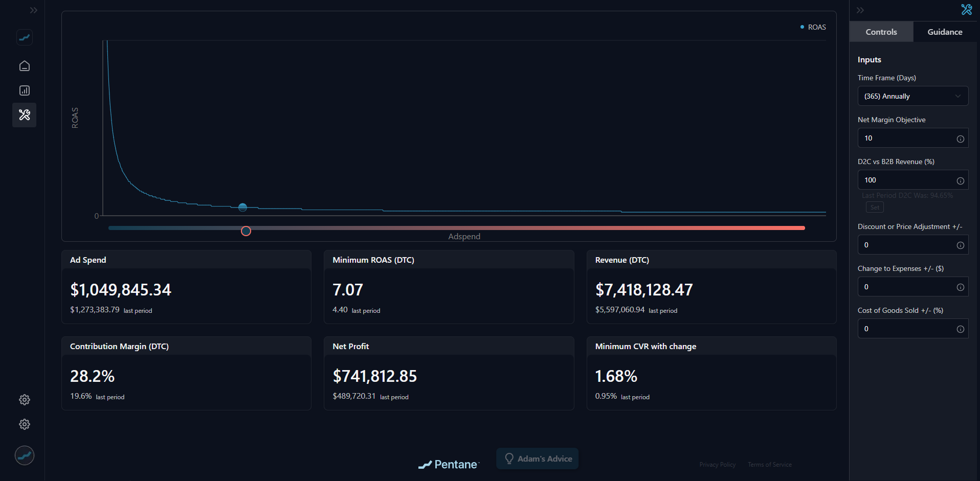
Task: Toggle the ROAS legend series
Action: click(813, 27)
